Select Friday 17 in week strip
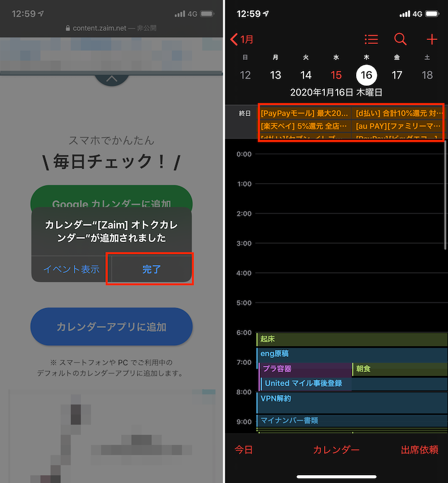448x483 pixels. 397,75
